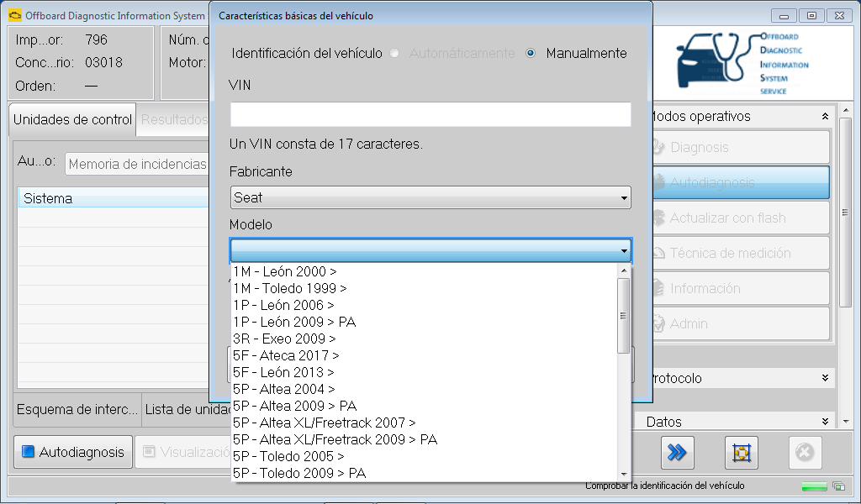Click the blue double-arrow forward icon
This screenshot has width=861, height=504.
(677, 453)
